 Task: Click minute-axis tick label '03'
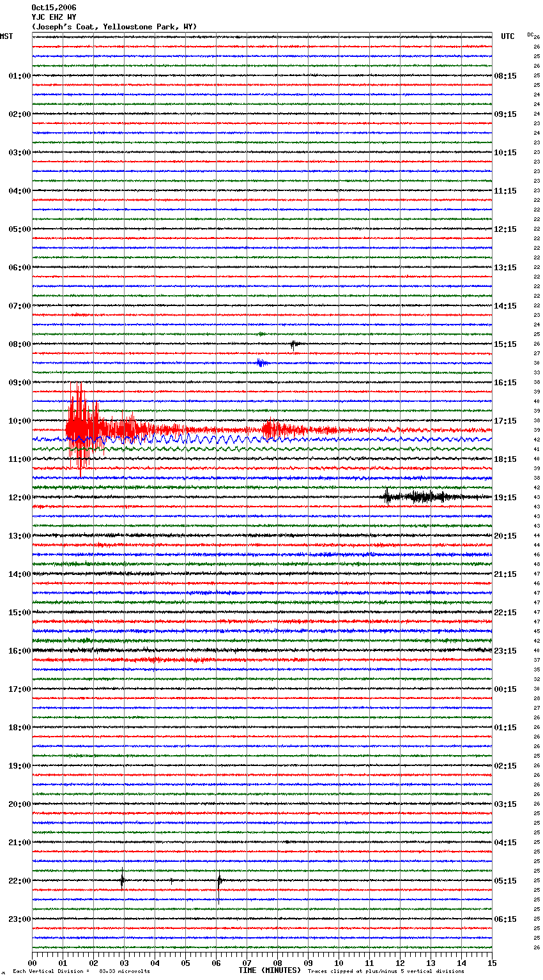pyautogui.click(x=124, y=963)
